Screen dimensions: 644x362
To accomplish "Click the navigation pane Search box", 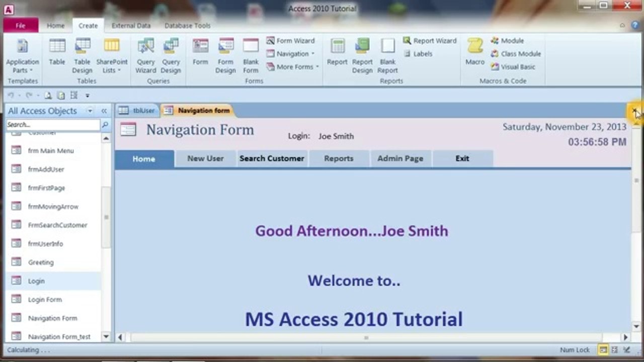I will click(53, 125).
